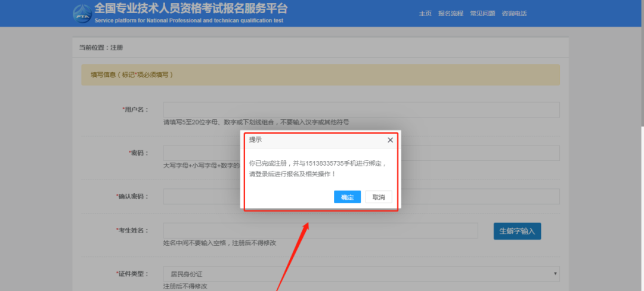Go to 主页 in top navigation
Image resolution: width=644 pixels, height=291 pixels.
[425, 14]
